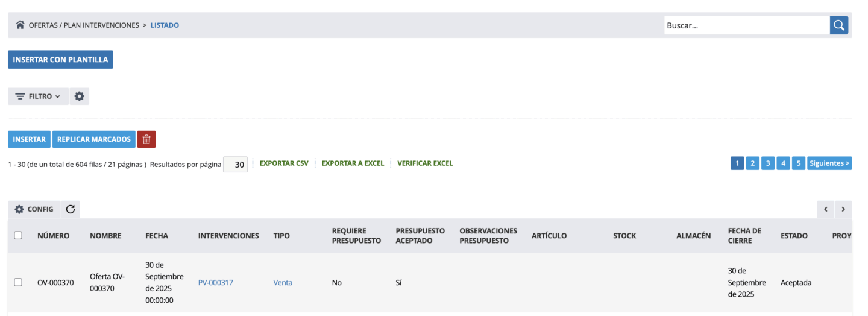Open filter settings gear icon
Viewport: 868px width, 316px height.
80,96
